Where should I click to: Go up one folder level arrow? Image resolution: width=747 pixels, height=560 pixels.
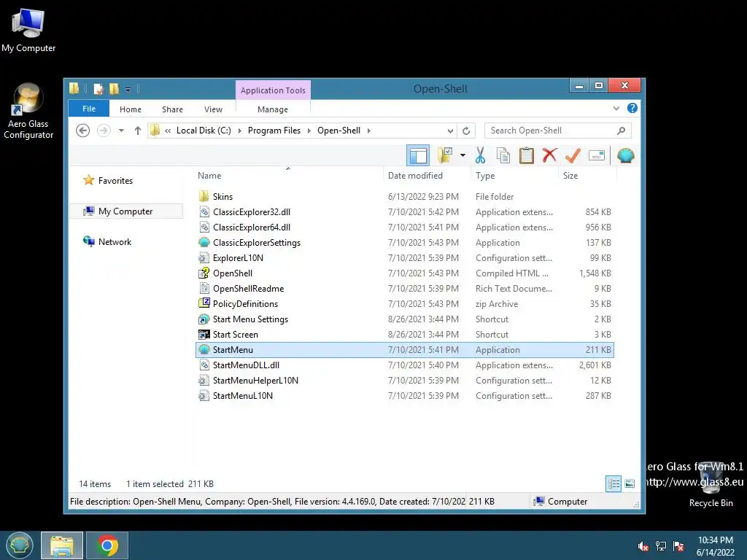point(138,131)
